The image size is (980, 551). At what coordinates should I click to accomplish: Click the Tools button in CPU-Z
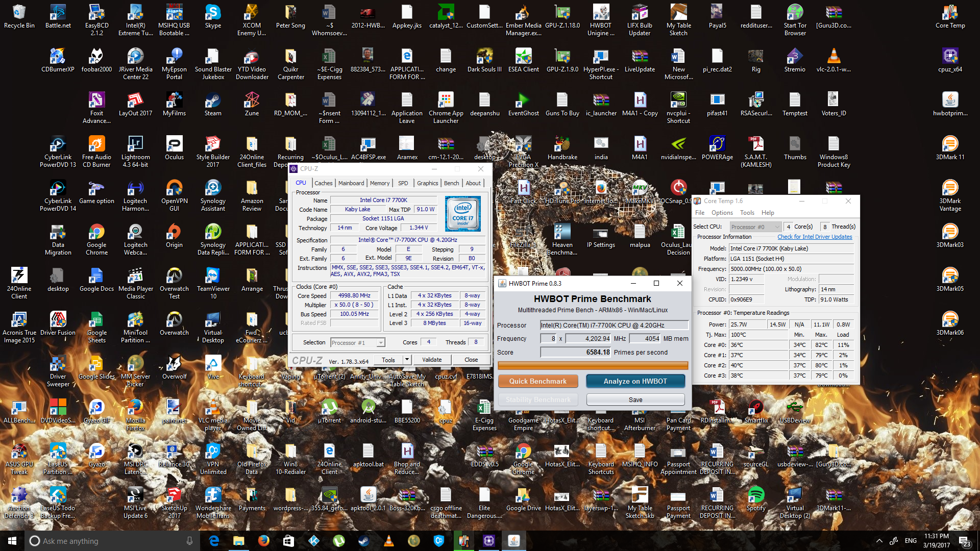point(388,360)
